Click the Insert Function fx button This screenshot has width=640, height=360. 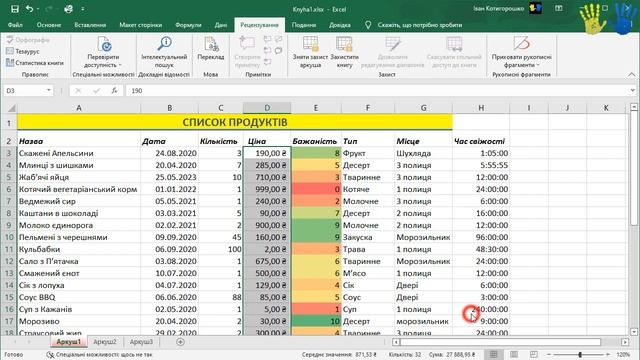pyautogui.click(x=115, y=91)
